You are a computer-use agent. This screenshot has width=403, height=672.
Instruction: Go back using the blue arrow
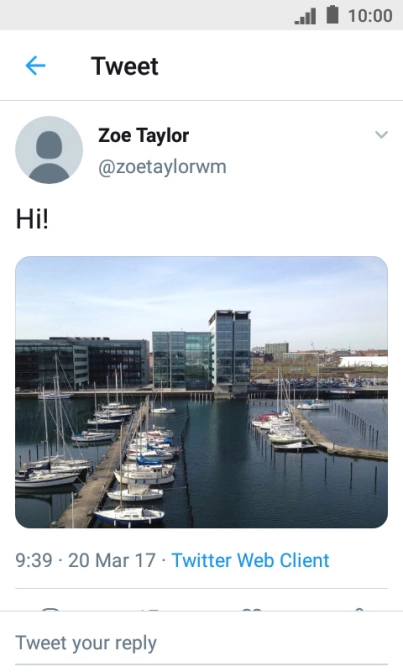pos(35,66)
